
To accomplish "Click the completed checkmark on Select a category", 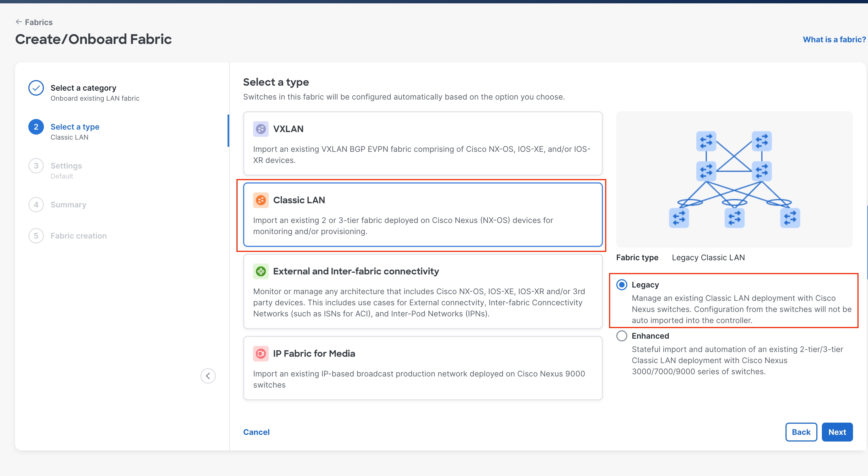I will [x=36, y=88].
